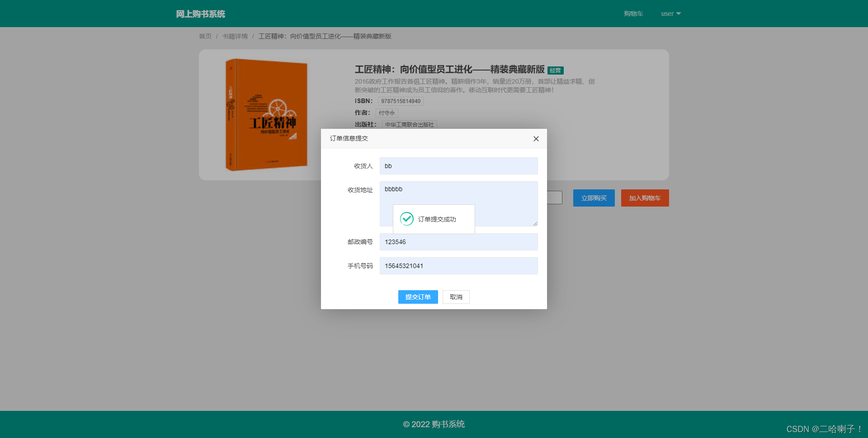Navigate to 首页 via the breadcrumb
The height and width of the screenshot is (438, 868).
205,36
